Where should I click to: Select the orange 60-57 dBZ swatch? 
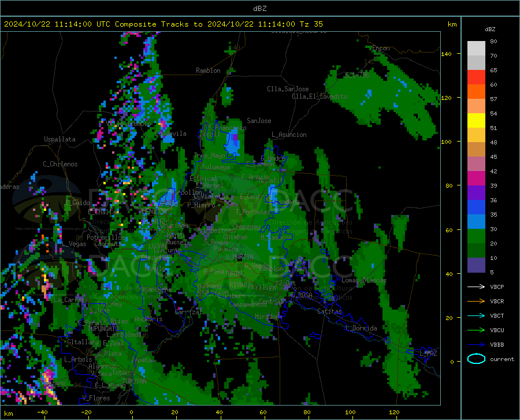tap(476, 92)
